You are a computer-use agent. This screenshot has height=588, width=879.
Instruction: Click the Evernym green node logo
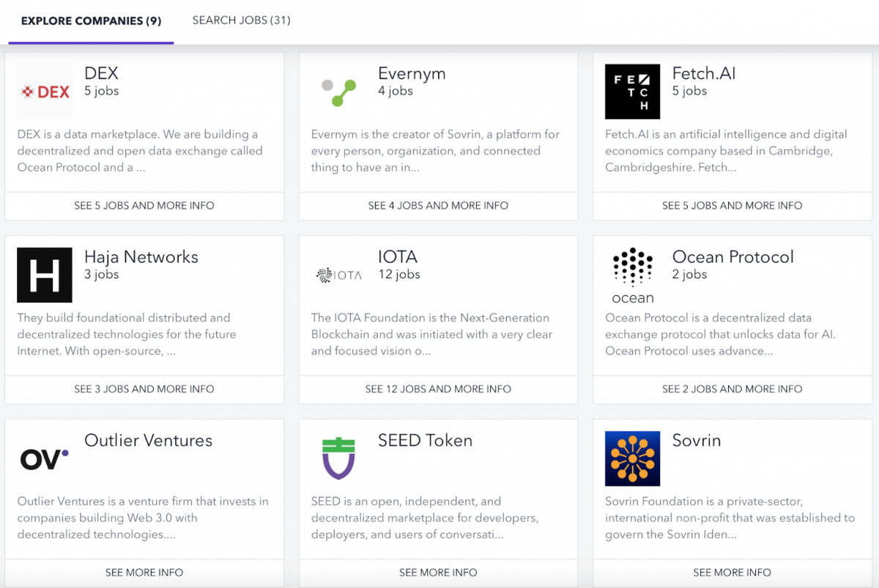(x=338, y=92)
